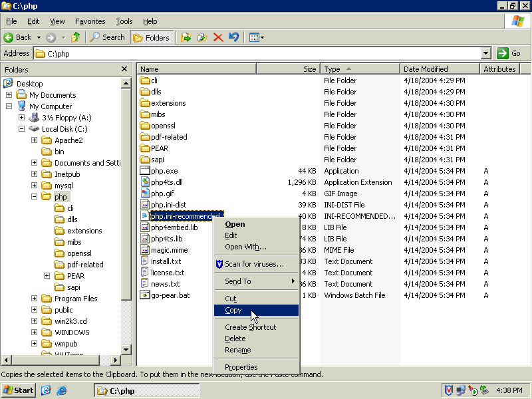Click the red Delete toolbar icon
The image size is (532, 399).
218,37
